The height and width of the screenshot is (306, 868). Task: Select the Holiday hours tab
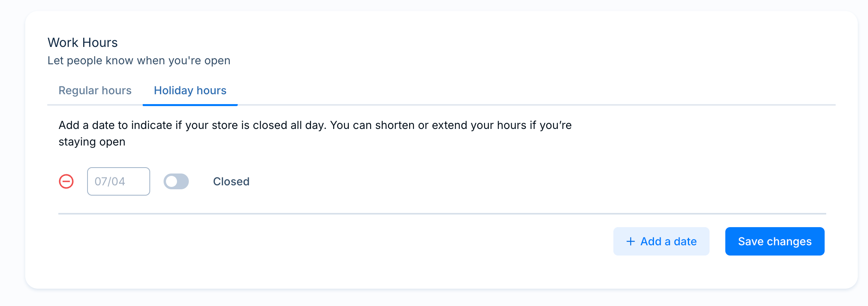(x=190, y=91)
